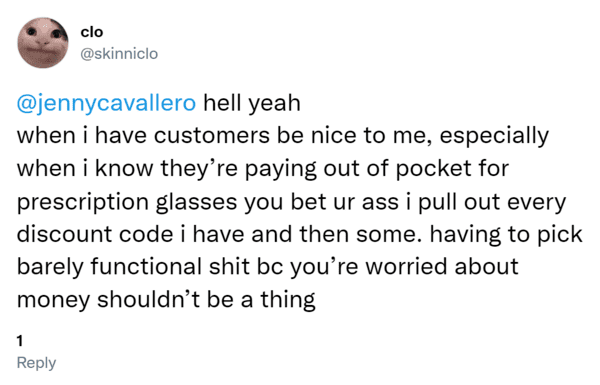This screenshot has height=385, width=600.
Task: Click the phrase "money shouldn't be a thing"
Action: (166, 300)
